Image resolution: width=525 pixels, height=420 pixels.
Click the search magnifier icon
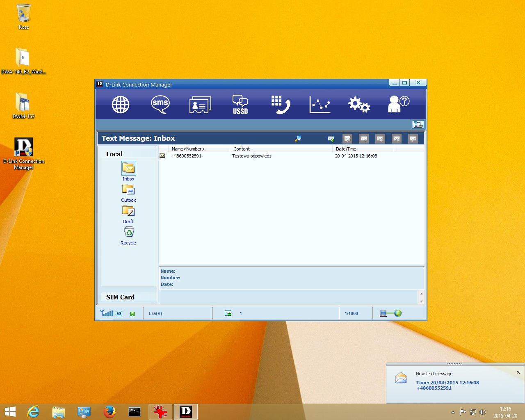tap(298, 139)
